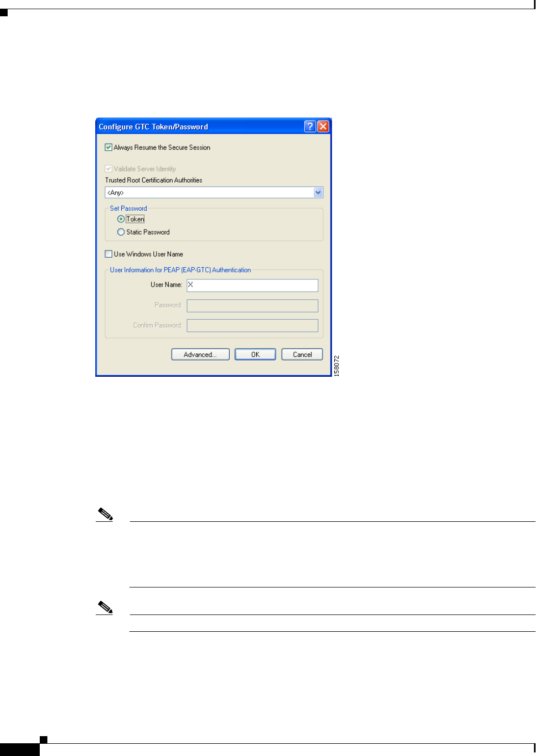The height and width of the screenshot is (756, 536).
Task: Click the Confirm Password input field
Action: (x=253, y=325)
